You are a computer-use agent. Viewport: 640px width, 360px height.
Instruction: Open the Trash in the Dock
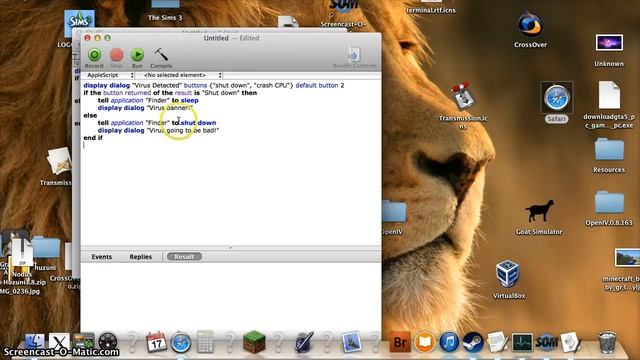coord(607,342)
